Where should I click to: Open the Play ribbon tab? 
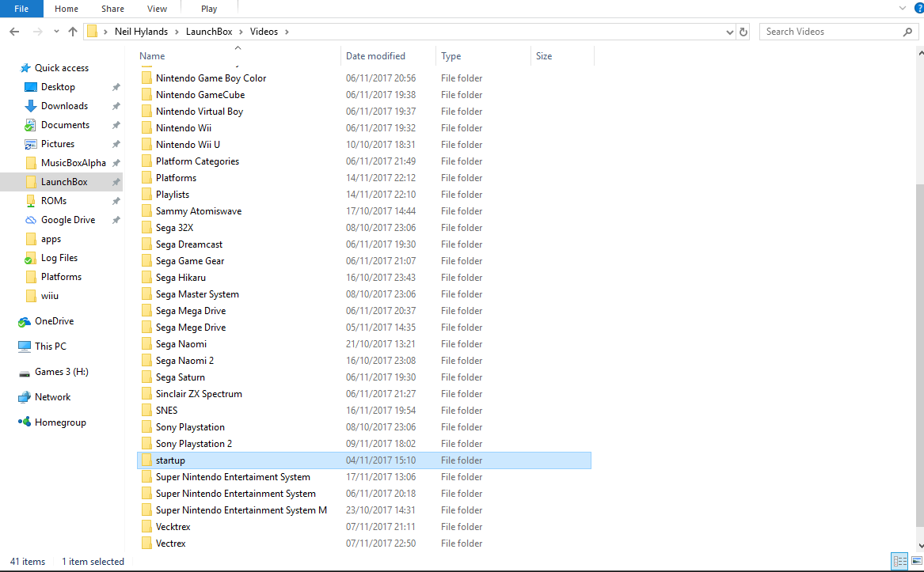209,9
